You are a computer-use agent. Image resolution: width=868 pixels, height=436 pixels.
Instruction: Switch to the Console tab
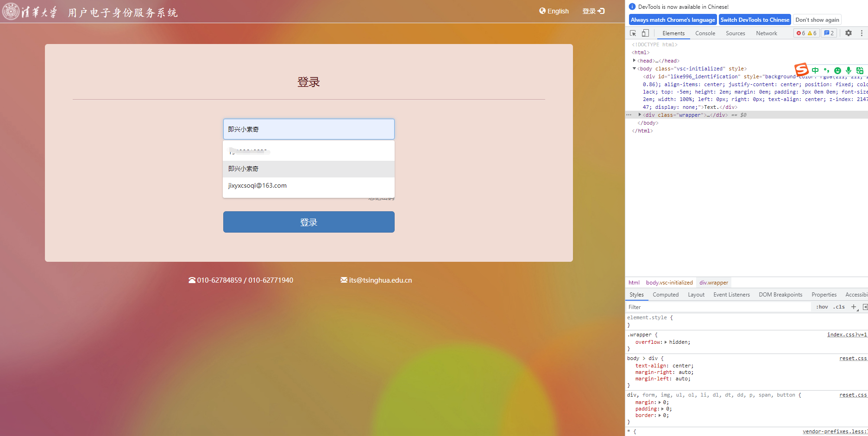705,33
